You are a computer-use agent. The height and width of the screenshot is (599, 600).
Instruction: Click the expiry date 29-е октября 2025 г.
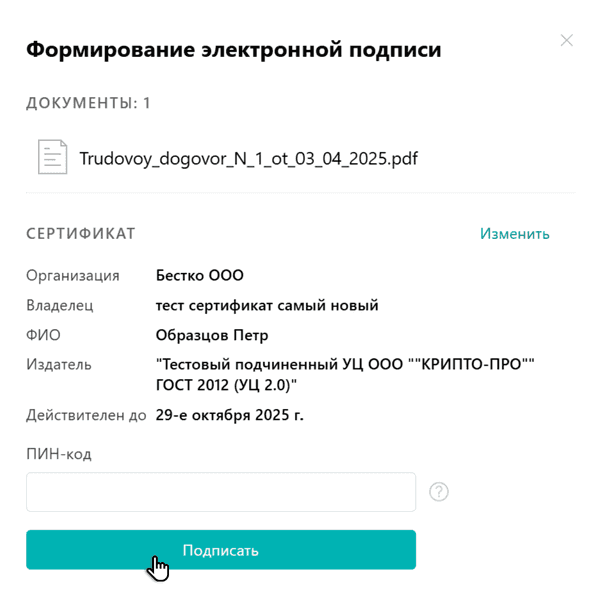click(x=230, y=415)
